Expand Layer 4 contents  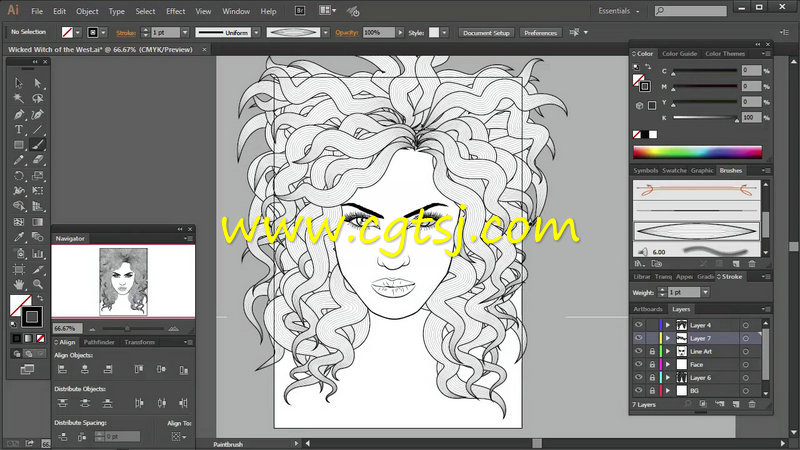[x=668, y=325]
